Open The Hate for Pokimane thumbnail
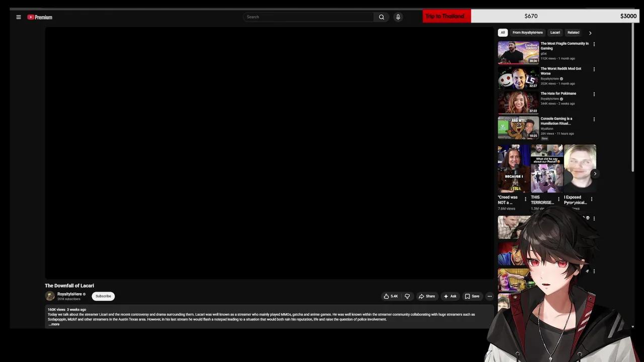The height and width of the screenshot is (362, 644). (x=518, y=103)
